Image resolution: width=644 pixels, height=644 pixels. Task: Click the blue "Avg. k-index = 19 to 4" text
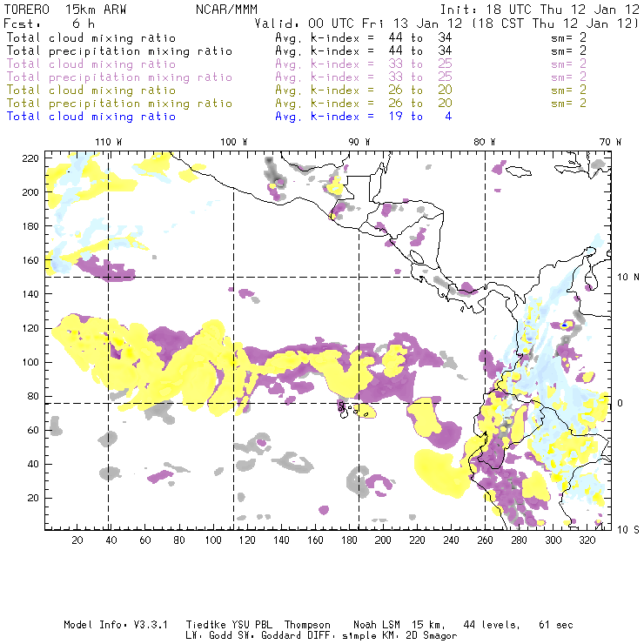[364, 117]
